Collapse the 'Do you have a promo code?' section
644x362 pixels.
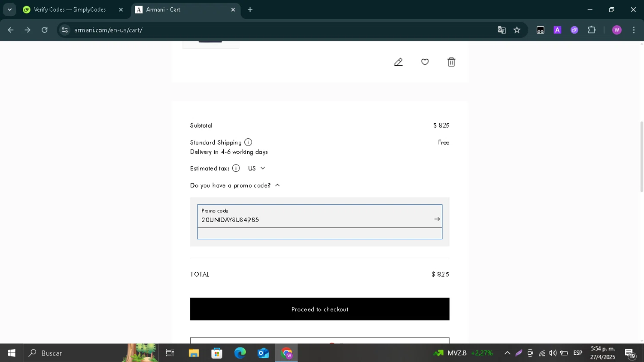pos(235,186)
